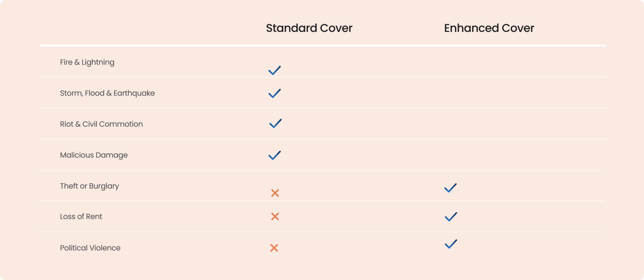644x280 pixels.
Task: Click Theft or Burglary Standard cross icon
Action: 275,193
